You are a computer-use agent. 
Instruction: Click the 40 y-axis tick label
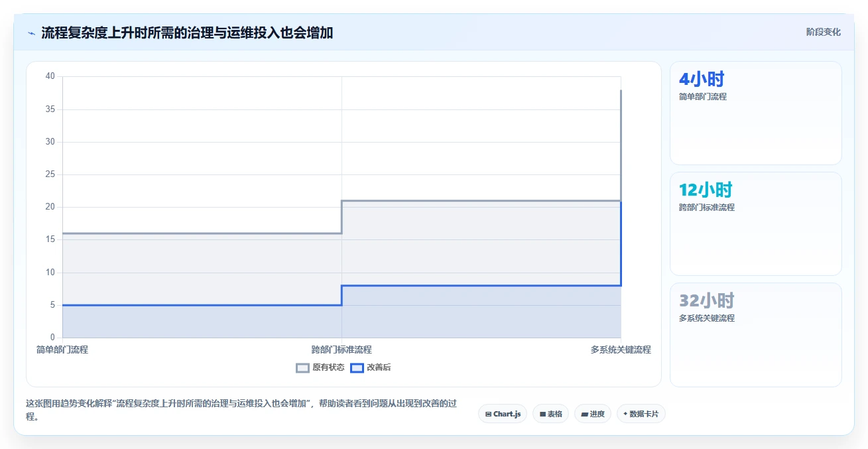50,76
